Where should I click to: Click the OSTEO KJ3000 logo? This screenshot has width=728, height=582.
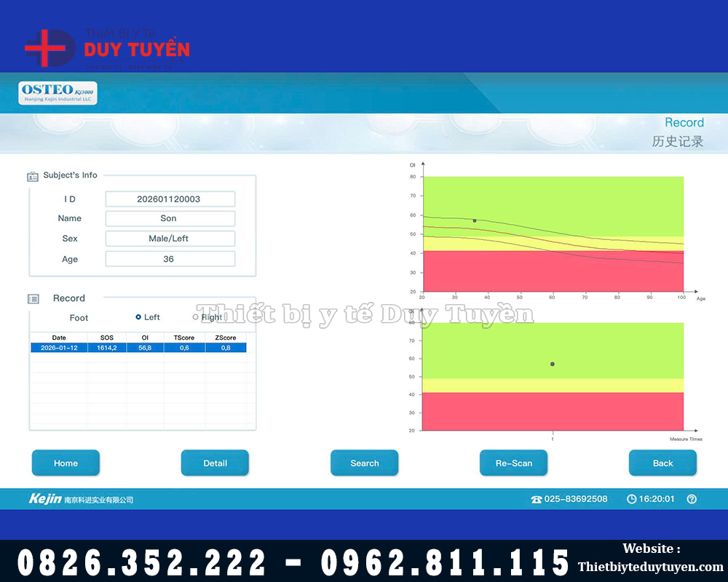point(58,93)
